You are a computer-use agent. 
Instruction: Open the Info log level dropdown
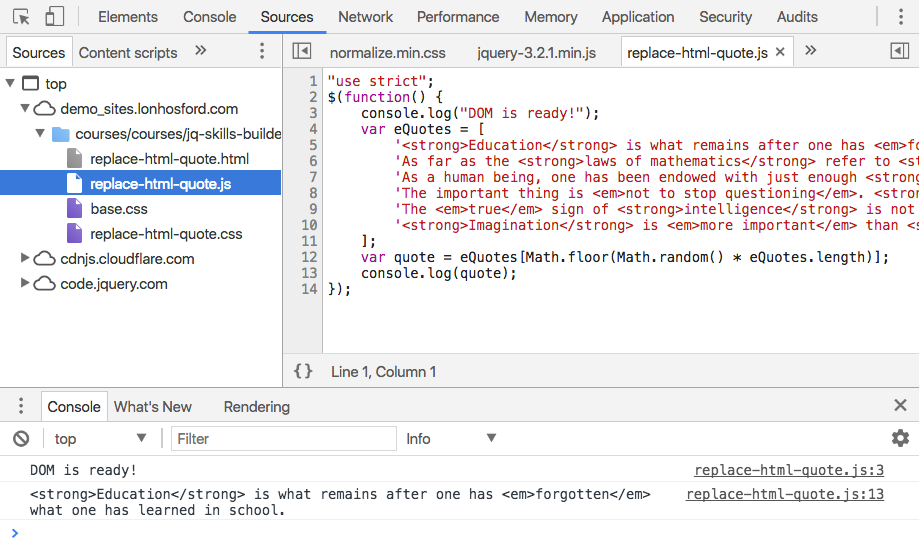[x=451, y=439]
